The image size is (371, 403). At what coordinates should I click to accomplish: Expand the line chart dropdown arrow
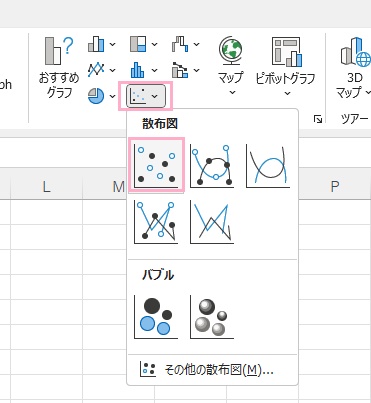[112, 70]
